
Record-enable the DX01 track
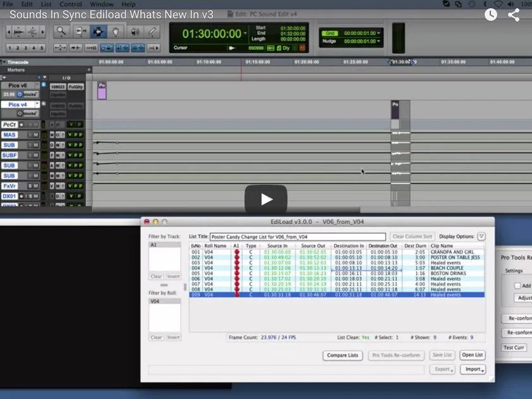pos(21,196)
